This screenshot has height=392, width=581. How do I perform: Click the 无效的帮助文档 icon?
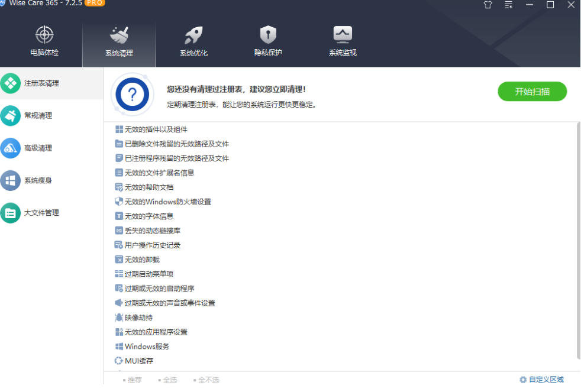click(x=119, y=187)
